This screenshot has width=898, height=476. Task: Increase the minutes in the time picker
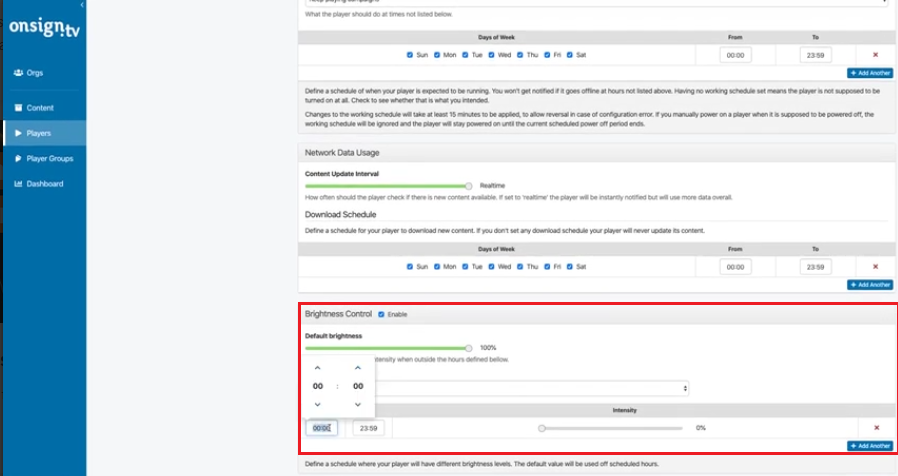[358, 368]
